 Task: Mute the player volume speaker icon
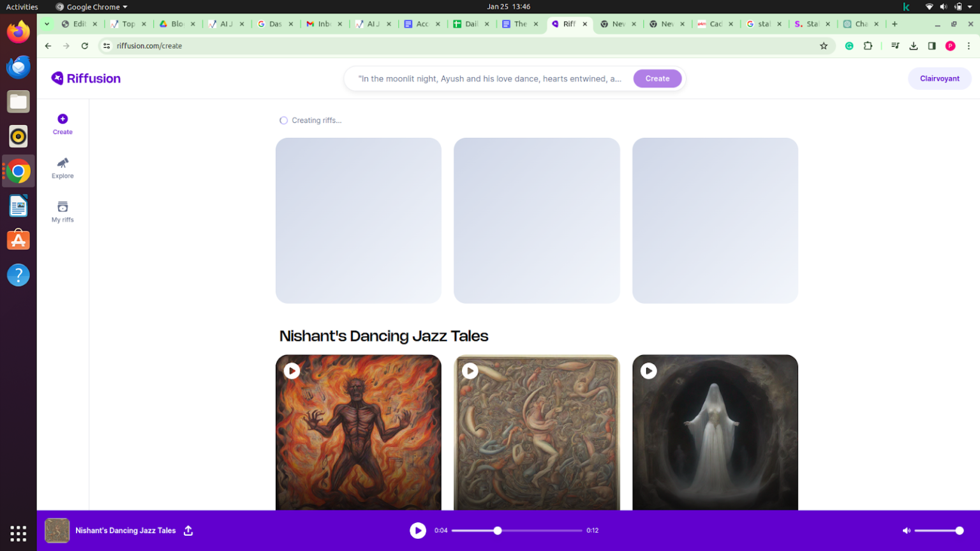[906, 531]
